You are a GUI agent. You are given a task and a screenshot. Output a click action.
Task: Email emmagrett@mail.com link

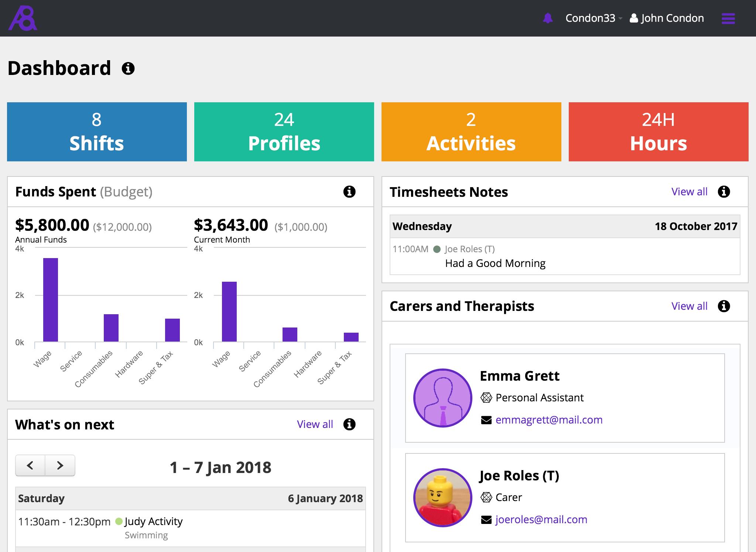[549, 420]
